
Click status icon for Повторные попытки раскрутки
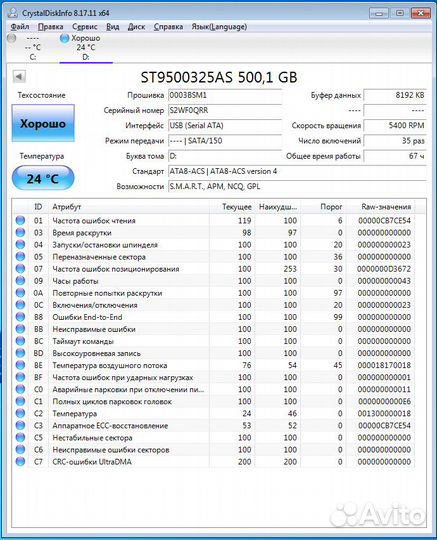[20, 293]
